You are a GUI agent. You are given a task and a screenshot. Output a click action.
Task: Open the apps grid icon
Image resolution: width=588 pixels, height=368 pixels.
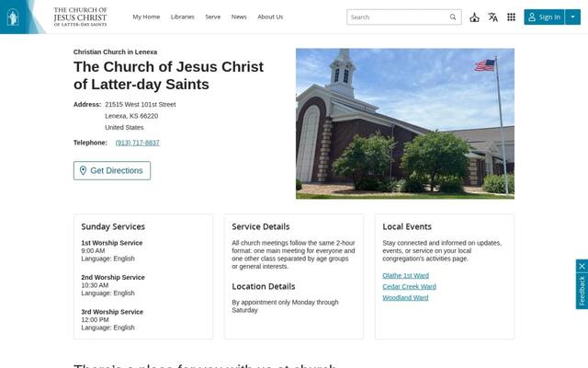pos(511,17)
